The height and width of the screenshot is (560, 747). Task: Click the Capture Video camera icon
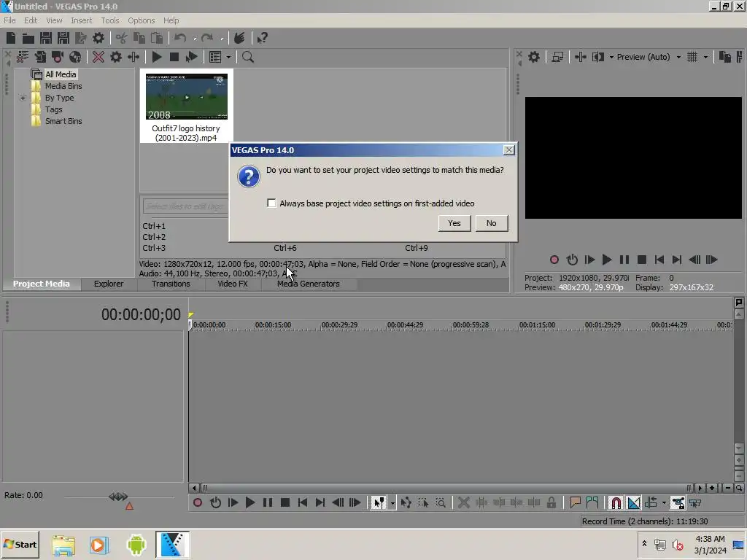coord(58,57)
